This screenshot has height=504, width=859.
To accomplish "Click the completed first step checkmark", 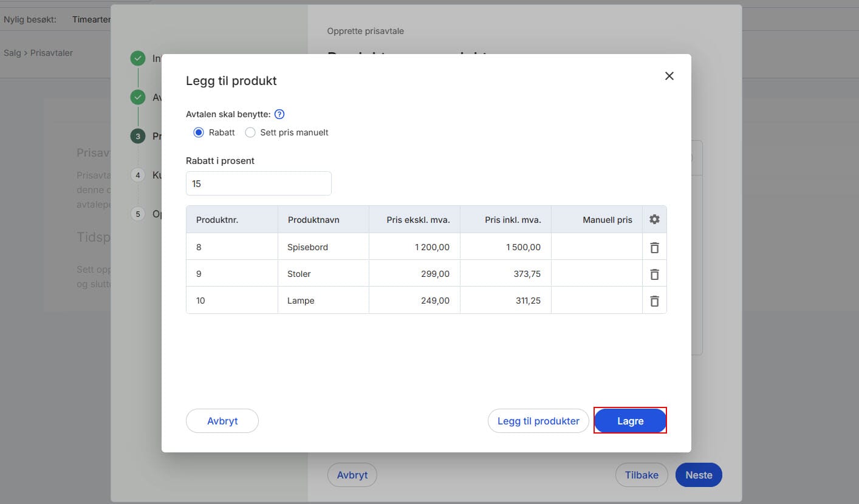I will click(138, 58).
